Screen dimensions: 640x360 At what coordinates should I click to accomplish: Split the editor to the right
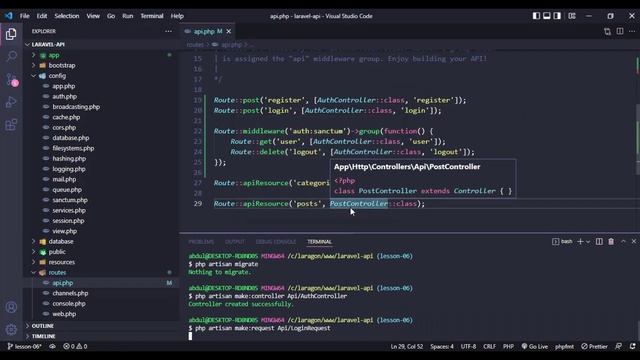pyautogui.click(x=620, y=31)
